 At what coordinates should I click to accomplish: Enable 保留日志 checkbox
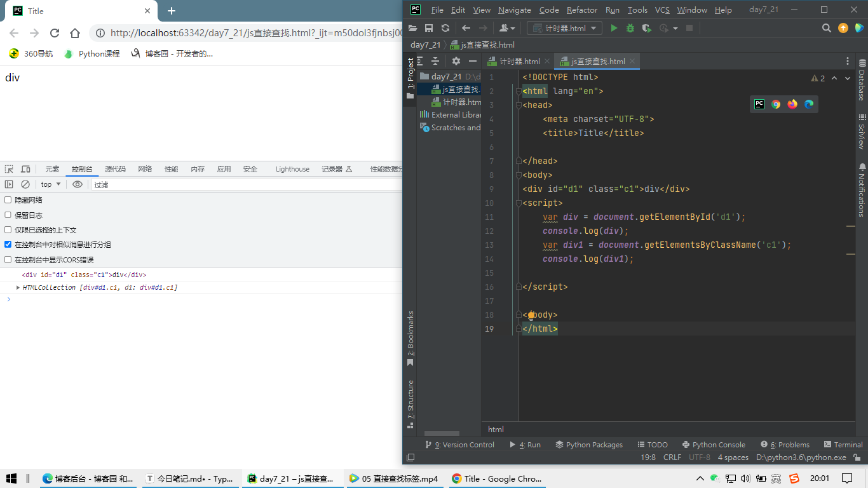pos(8,215)
